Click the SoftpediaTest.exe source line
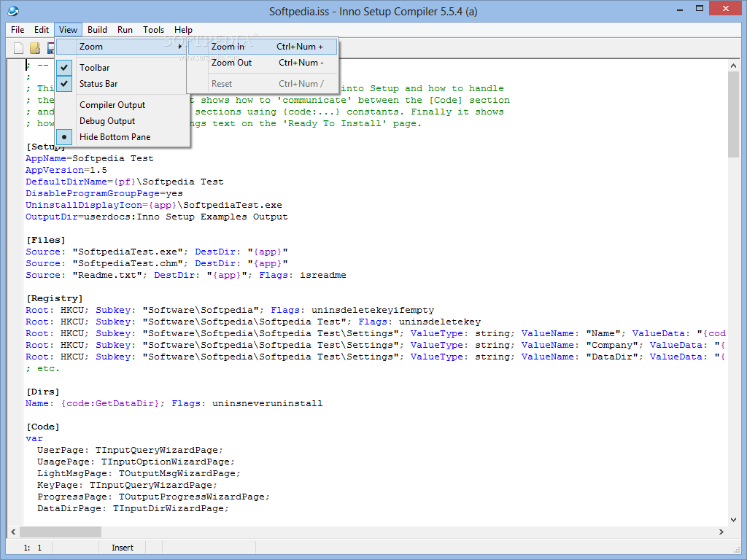Viewport: 747px width, 560px height. click(x=157, y=252)
